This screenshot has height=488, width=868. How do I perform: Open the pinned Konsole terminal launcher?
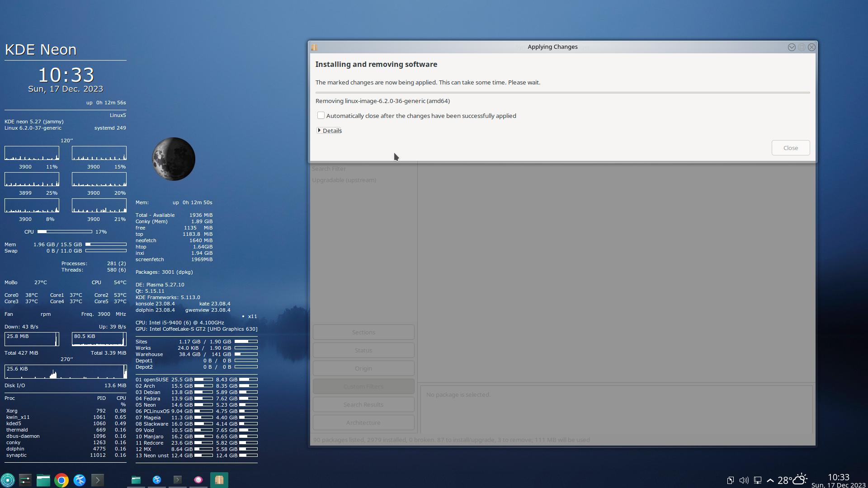tap(98, 480)
